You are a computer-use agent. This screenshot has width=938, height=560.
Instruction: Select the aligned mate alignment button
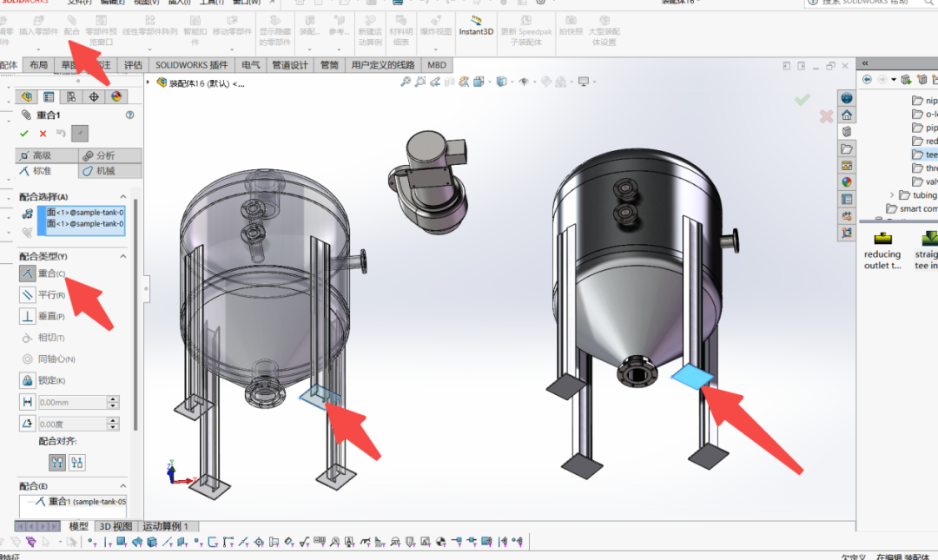[57, 463]
